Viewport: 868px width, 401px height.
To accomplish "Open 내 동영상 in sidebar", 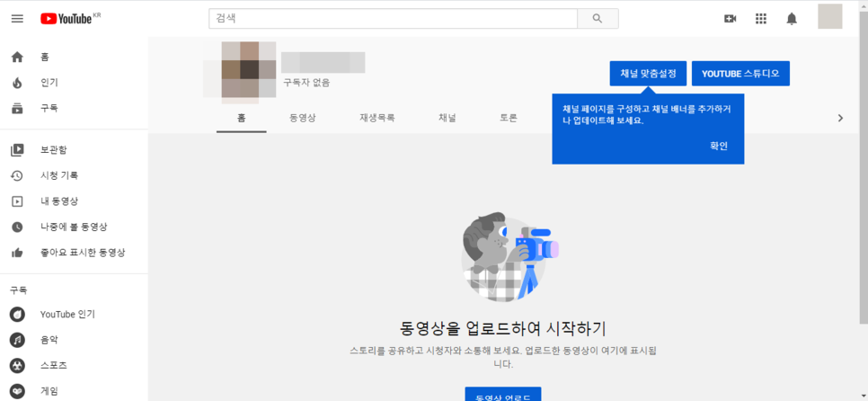I will point(59,201).
